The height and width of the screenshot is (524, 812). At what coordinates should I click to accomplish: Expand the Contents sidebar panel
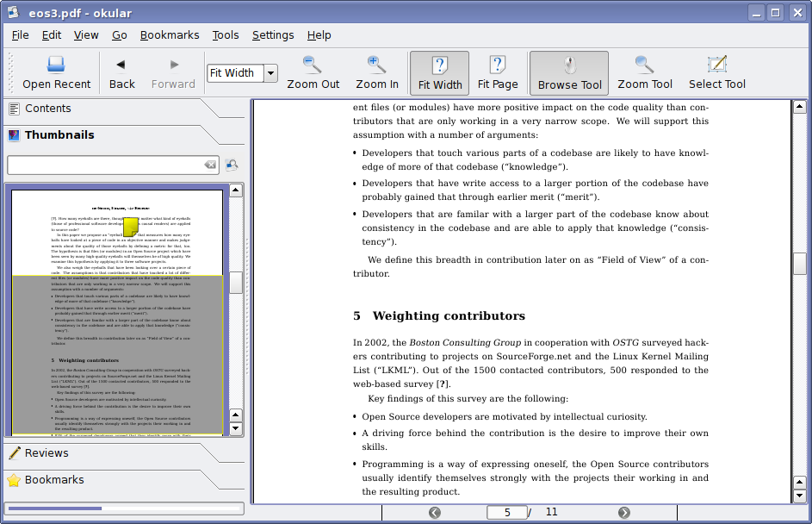click(48, 109)
